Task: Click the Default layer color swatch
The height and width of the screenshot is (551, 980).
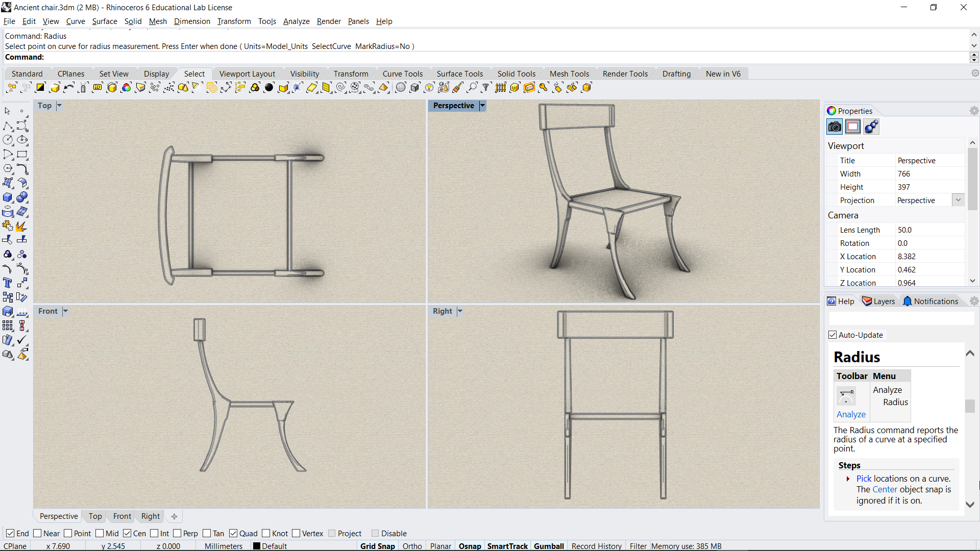Action: 257,546
